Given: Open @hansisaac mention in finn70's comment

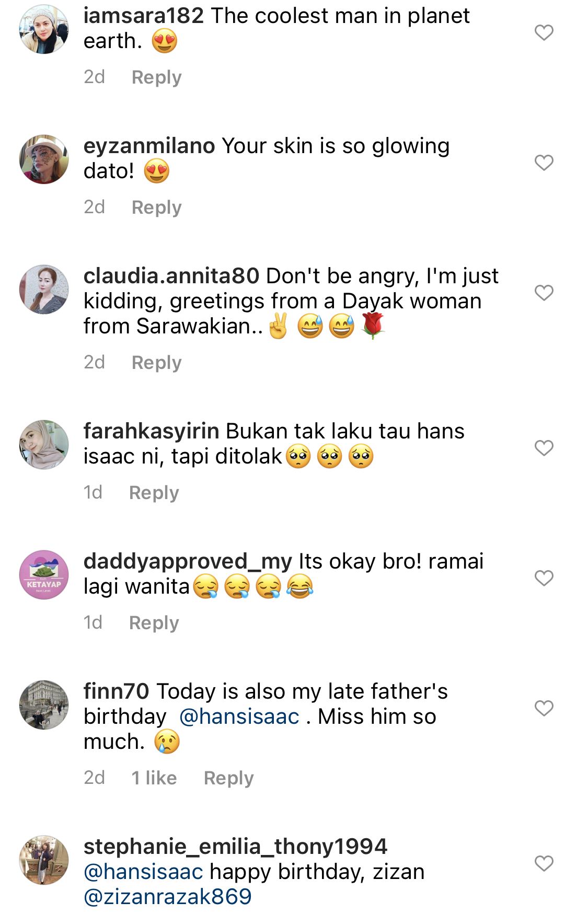Looking at the screenshot, I should (239, 717).
